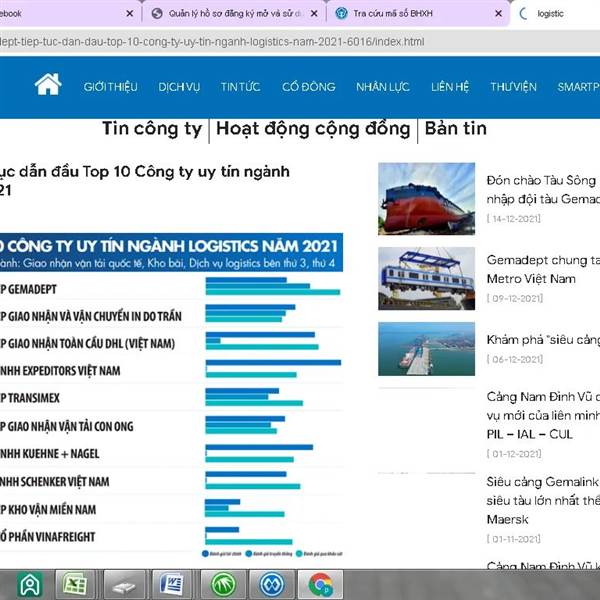This screenshot has height=600, width=600.
Task: Click the SCHENKER VIỆT NAM chart row
Action: coord(171,481)
